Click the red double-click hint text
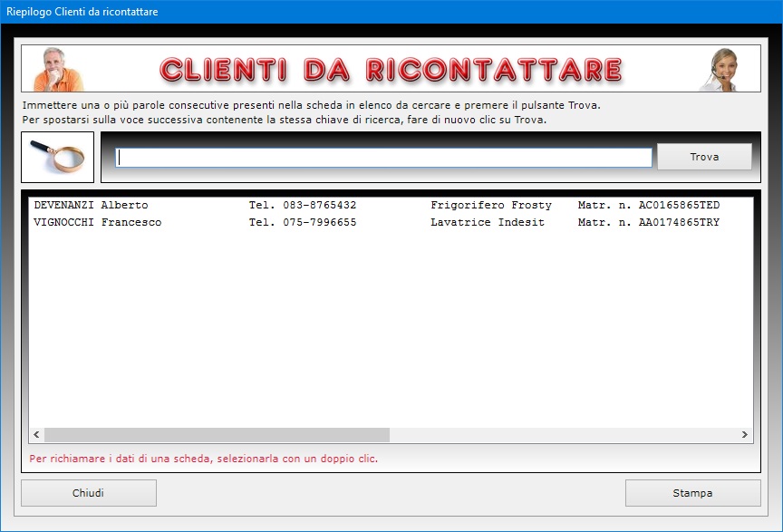783x532 pixels. tap(203, 459)
